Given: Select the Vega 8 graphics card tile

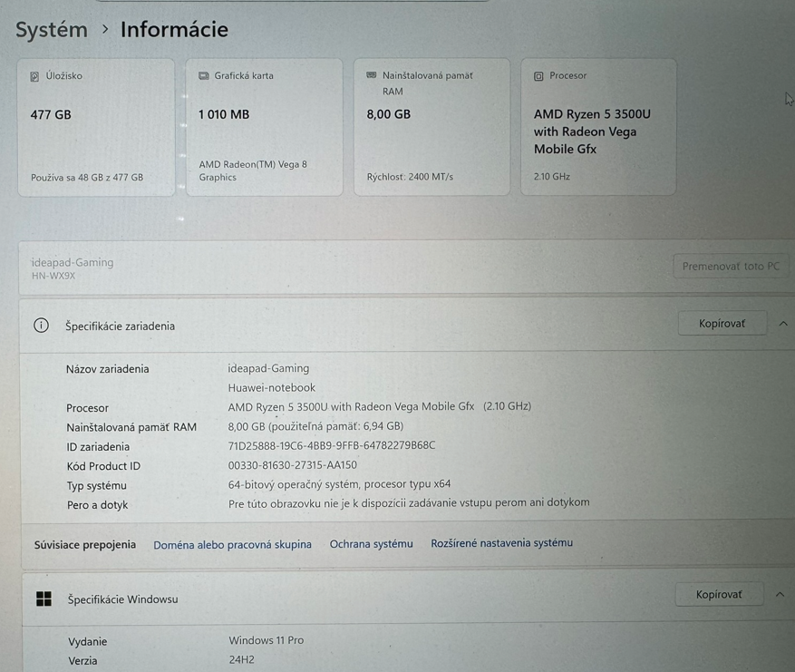Looking at the screenshot, I should (x=264, y=128).
